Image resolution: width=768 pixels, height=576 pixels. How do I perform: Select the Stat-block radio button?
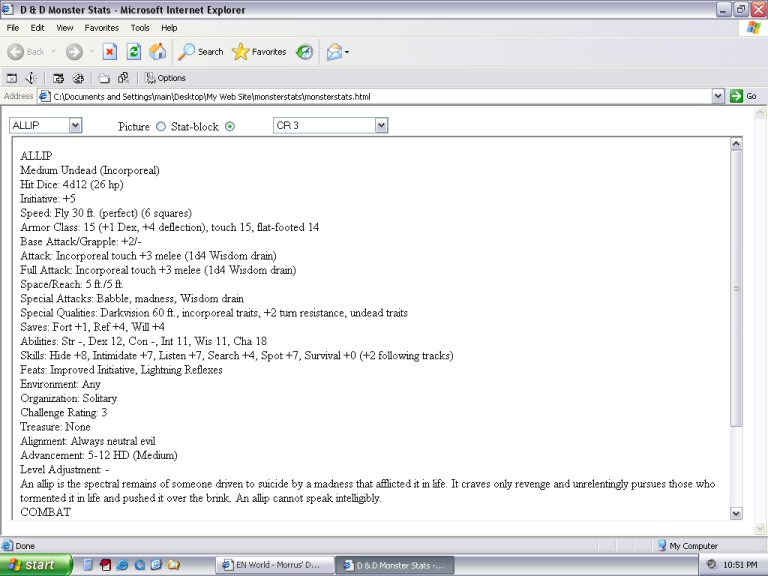pyautogui.click(x=230, y=126)
